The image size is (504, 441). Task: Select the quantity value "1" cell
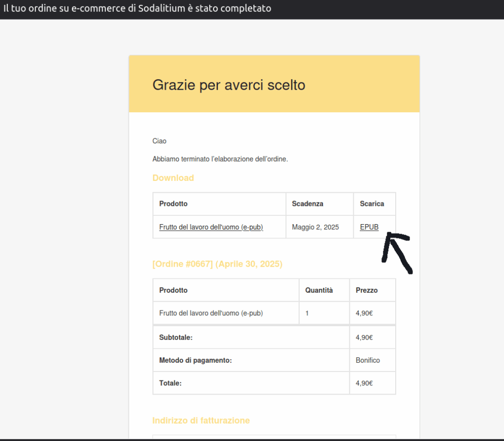[x=307, y=313]
